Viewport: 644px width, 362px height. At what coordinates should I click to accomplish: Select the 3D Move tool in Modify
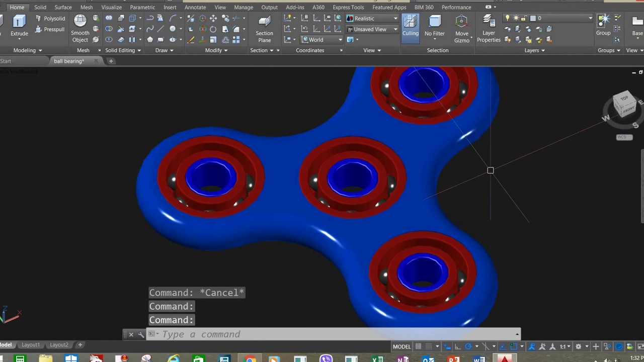point(202,18)
